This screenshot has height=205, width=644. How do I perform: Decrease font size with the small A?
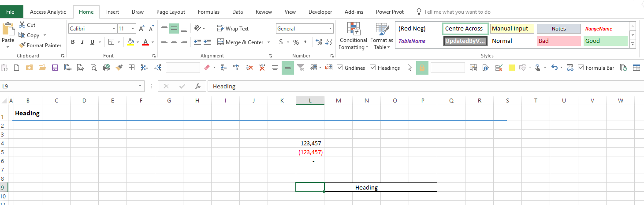point(151,29)
